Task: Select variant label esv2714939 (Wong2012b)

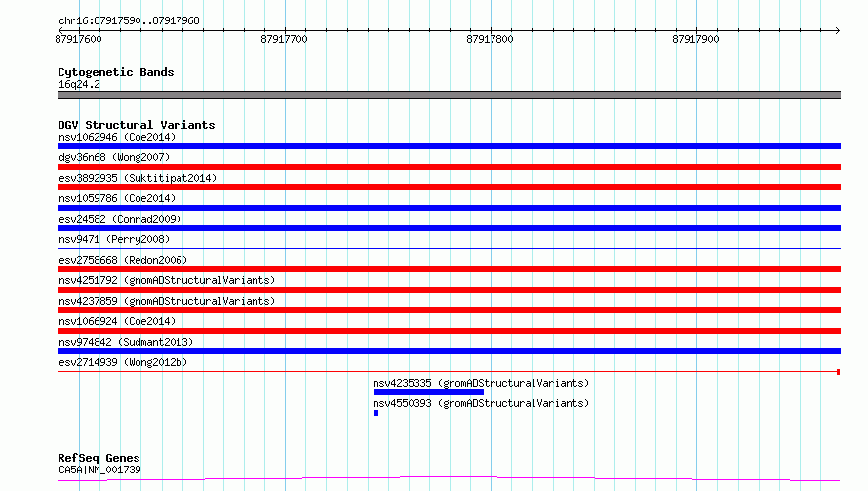Action: point(123,362)
